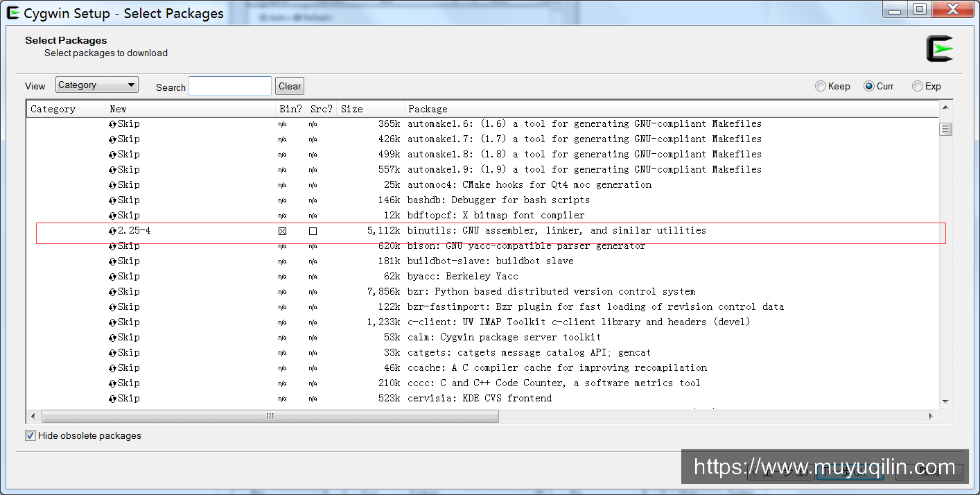Click the large Cygwin logo at top right
The height and width of the screenshot is (495, 980).
point(940,49)
